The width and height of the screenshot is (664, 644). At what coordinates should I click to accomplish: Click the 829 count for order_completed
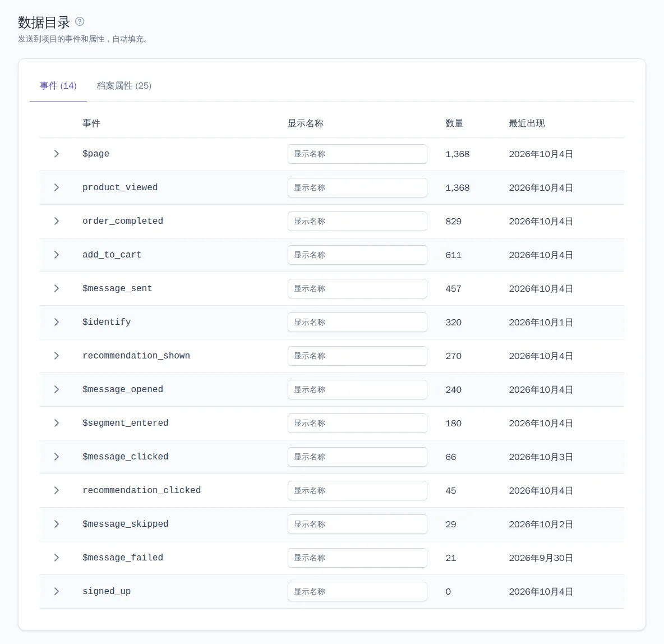(x=453, y=221)
